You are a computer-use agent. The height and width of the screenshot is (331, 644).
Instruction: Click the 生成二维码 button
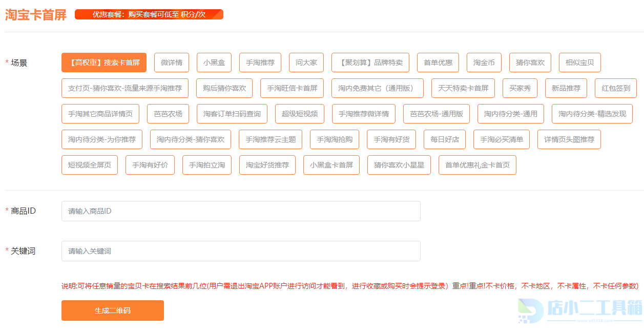(113, 311)
